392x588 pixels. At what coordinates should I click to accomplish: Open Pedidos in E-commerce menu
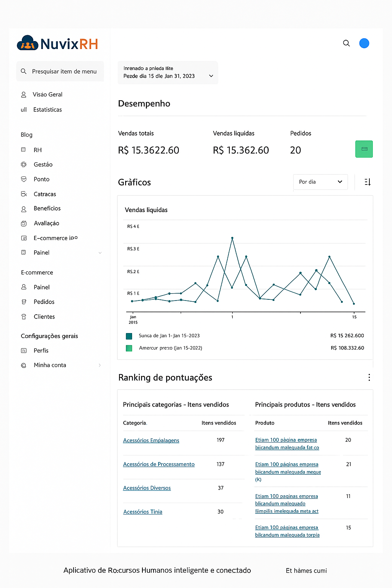pos(44,302)
